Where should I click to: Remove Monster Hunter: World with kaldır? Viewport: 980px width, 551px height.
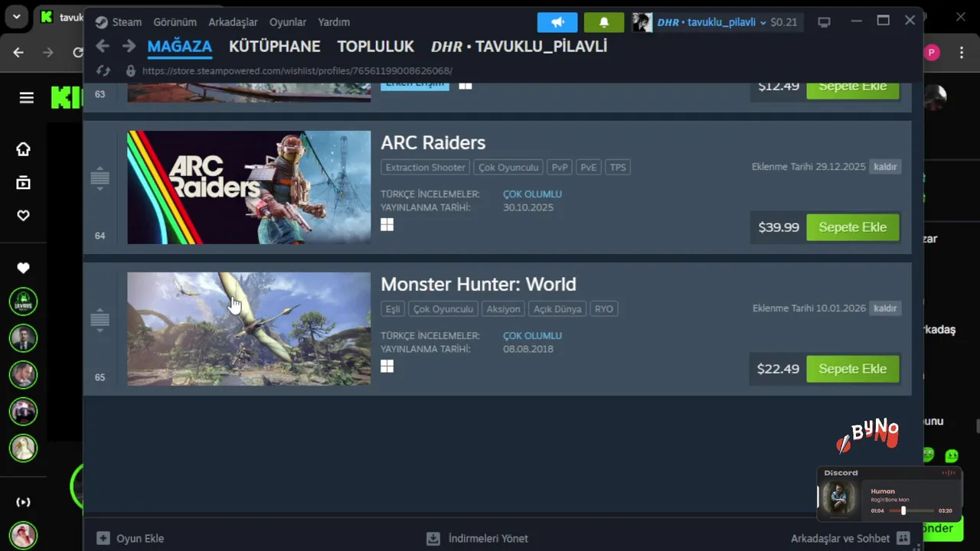pos(885,308)
